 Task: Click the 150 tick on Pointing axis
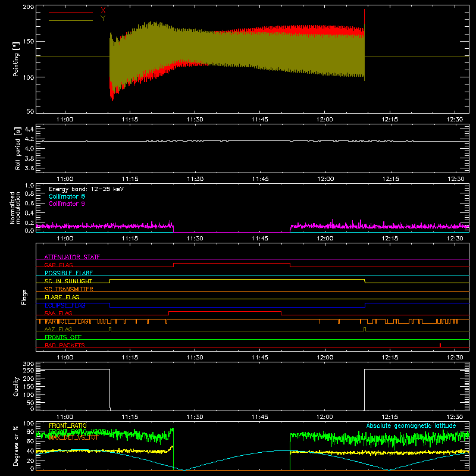[x=28, y=41]
